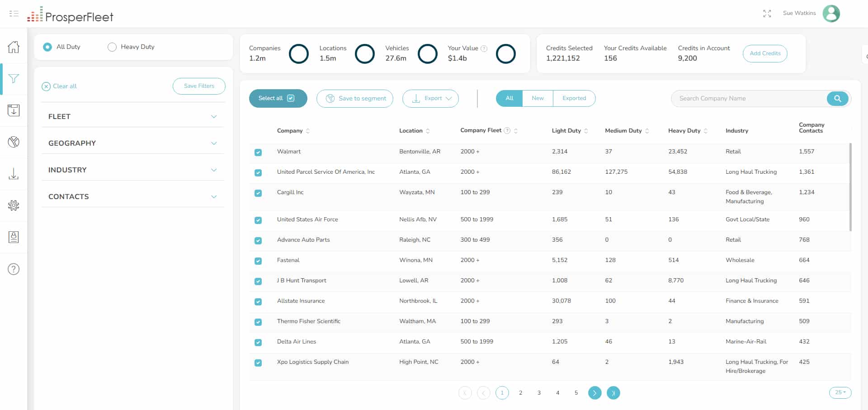Uncheck the United States Air Force checkbox

tap(258, 220)
